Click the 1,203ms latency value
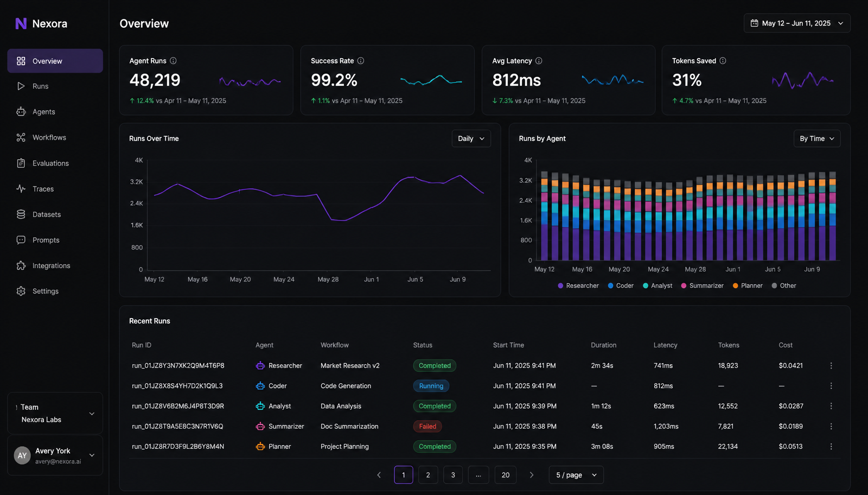The width and height of the screenshot is (868, 495). [666, 427]
